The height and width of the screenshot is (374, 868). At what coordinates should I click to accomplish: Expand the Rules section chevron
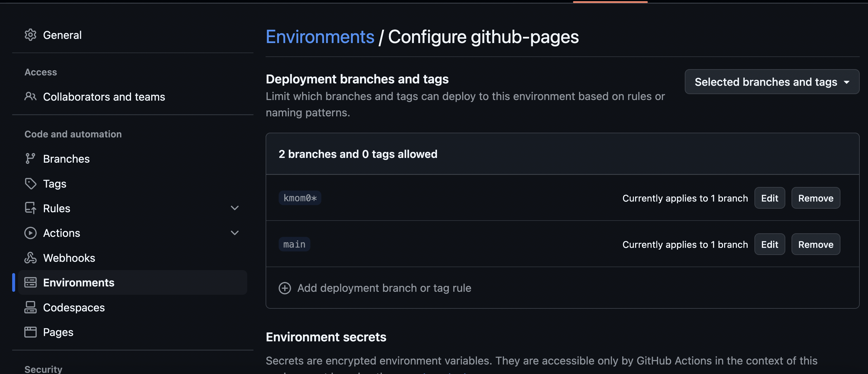(235, 208)
